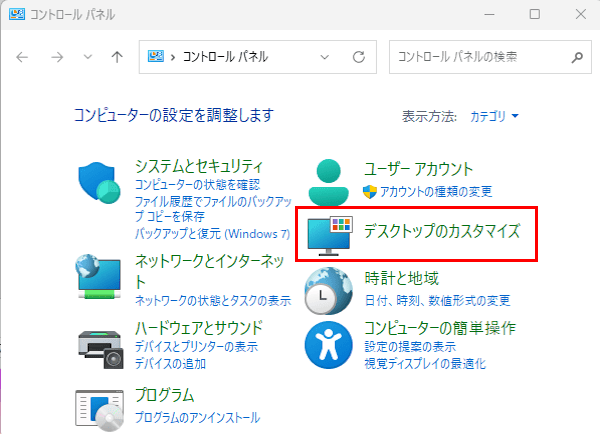
Task: Click the Programs disc icon
Action: 99,410
